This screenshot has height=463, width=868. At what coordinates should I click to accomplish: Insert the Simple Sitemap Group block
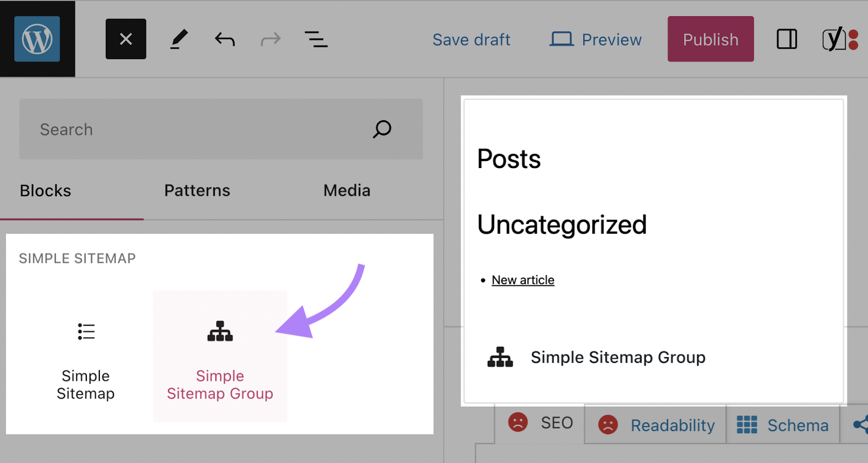pos(220,356)
